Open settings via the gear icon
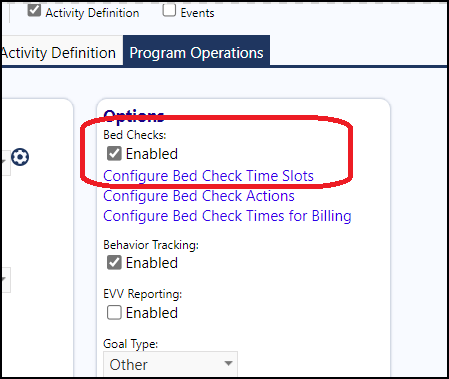This screenshot has width=449, height=379. point(20,157)
